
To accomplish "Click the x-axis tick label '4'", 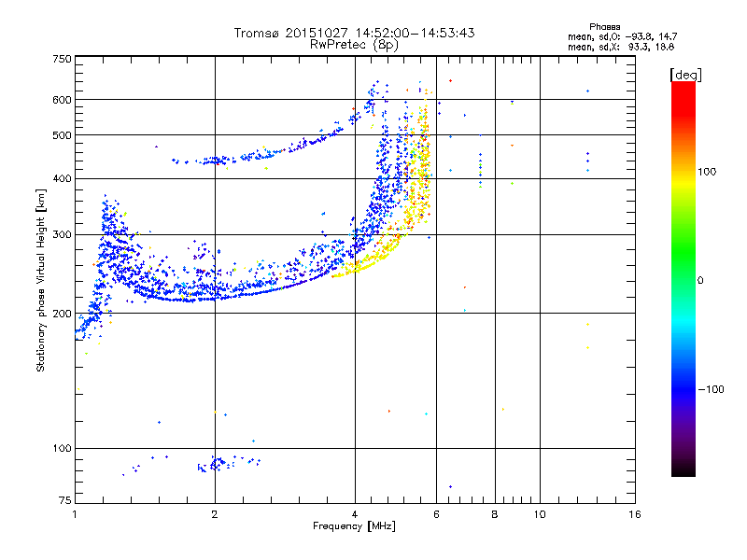I will point(355,514).
